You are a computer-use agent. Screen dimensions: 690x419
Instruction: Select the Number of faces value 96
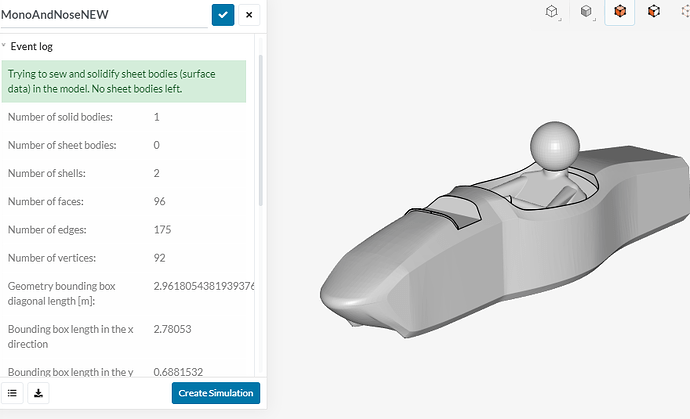[x=160, y=201]
